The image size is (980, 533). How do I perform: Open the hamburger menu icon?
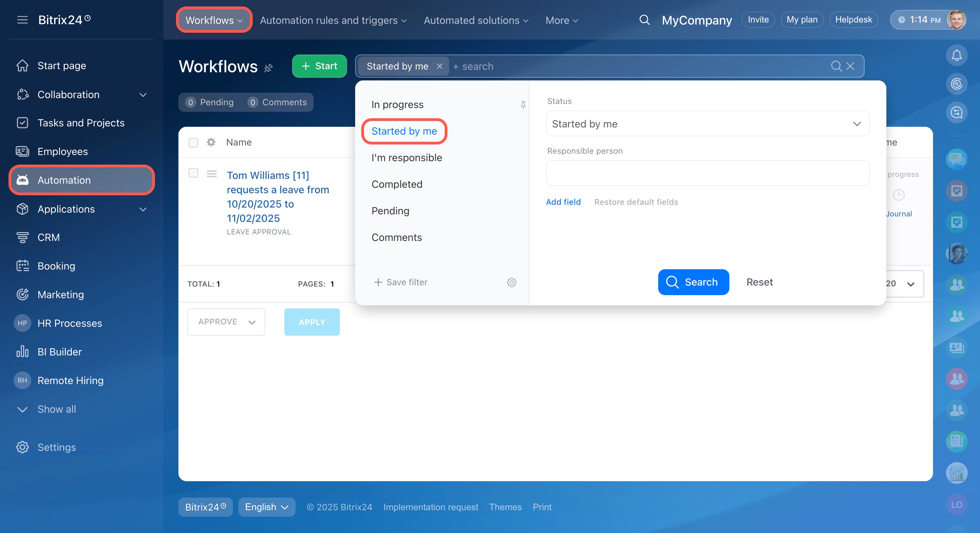pos(22,20)
